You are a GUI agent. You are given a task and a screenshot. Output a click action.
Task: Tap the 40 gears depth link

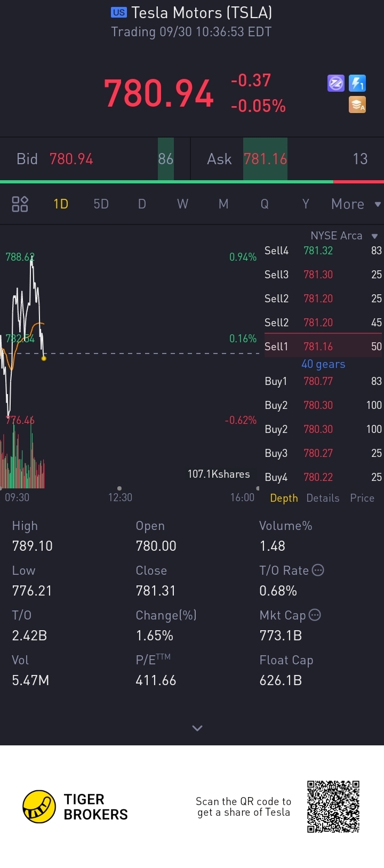coord(323,364)
